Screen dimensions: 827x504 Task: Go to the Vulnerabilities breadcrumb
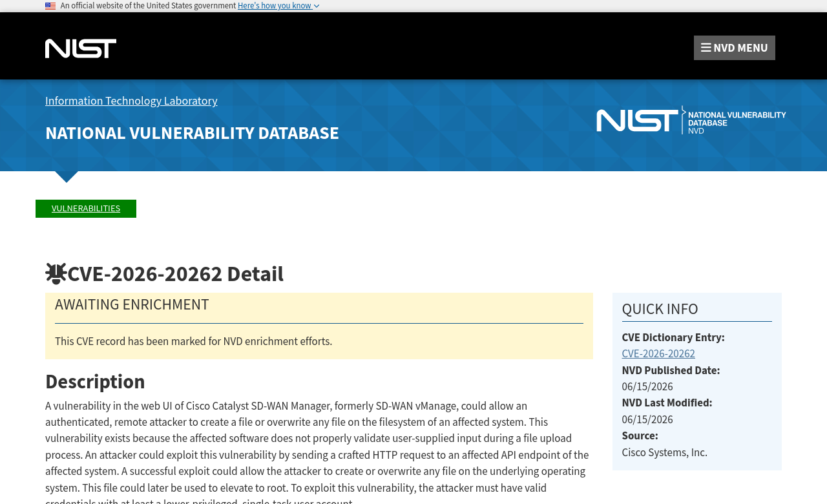[86, 208]
